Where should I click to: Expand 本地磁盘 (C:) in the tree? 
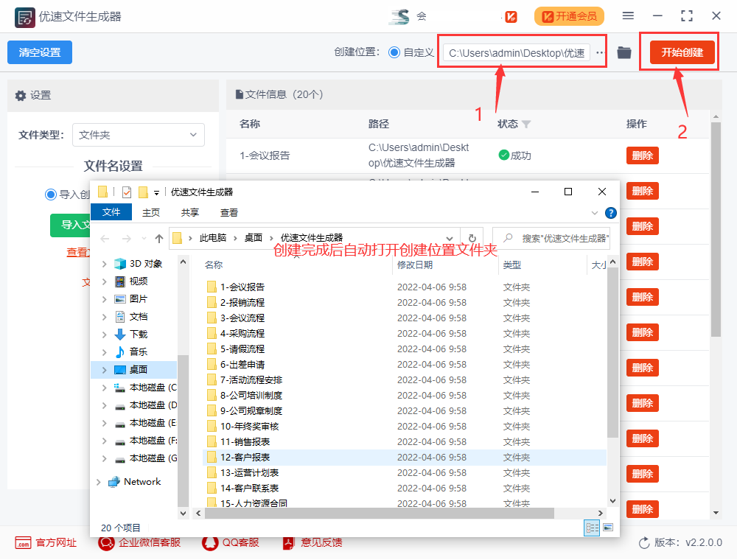[105, 387]
